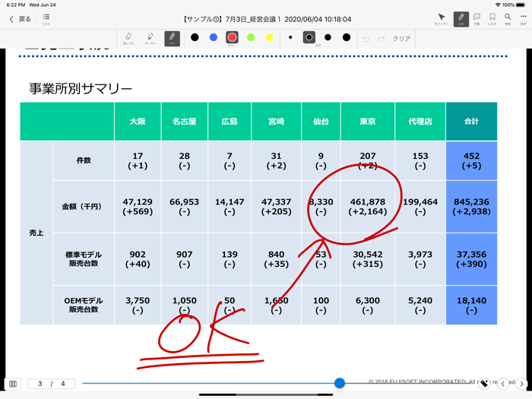Screen dimensions: 532x399
Task: Undo the last stroke
Action: [x=366, y=39]
